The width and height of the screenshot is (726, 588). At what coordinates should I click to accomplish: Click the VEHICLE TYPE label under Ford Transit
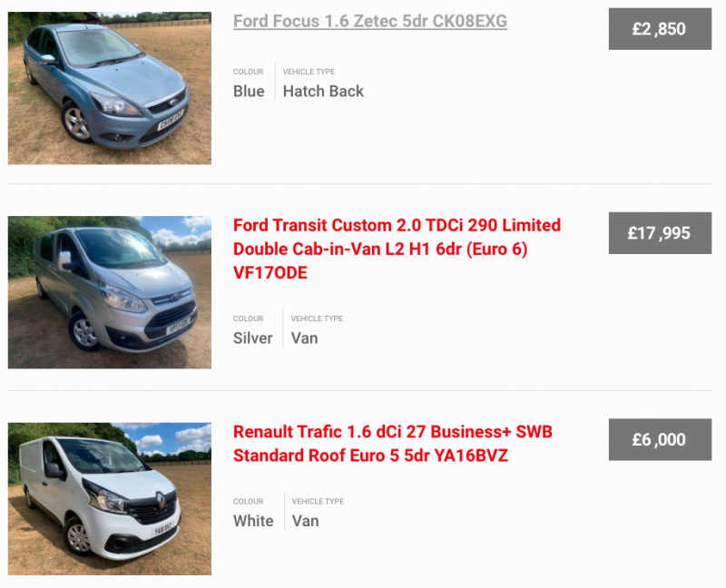pos(317,318)
